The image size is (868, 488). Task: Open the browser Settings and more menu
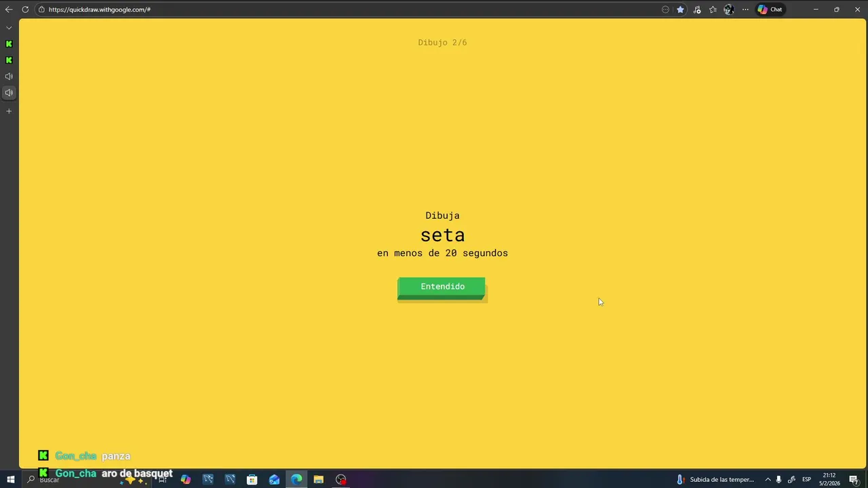pos(745,9)
